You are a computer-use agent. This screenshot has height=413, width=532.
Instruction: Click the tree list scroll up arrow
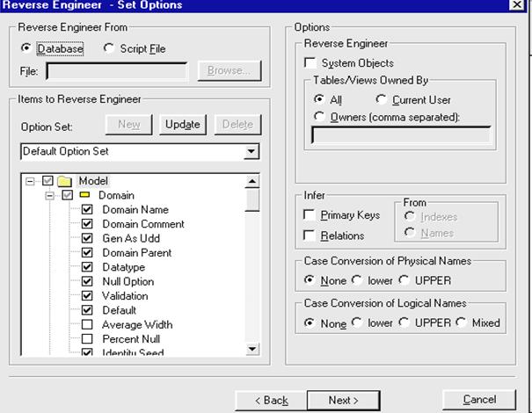[x=252, y=181]
